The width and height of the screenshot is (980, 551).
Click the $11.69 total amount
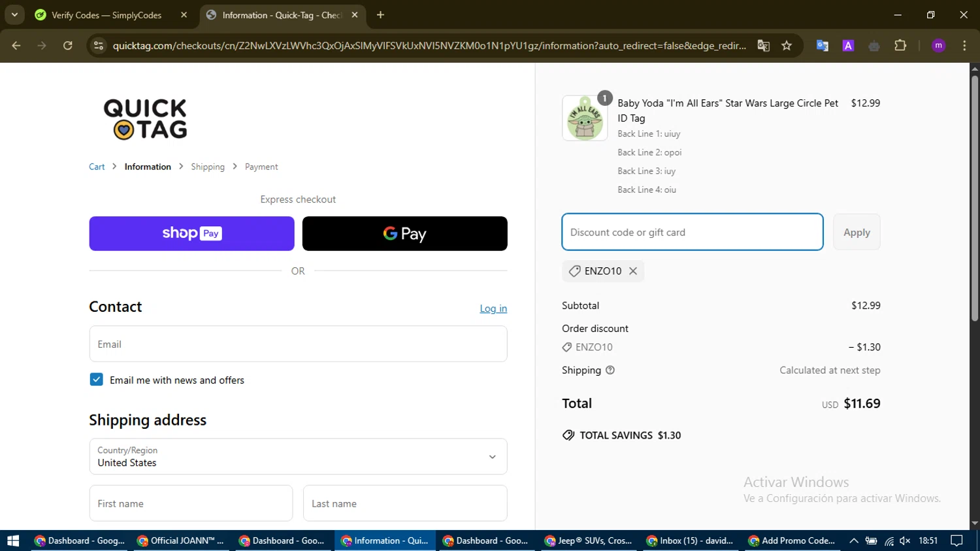click(x=862, y=403)
